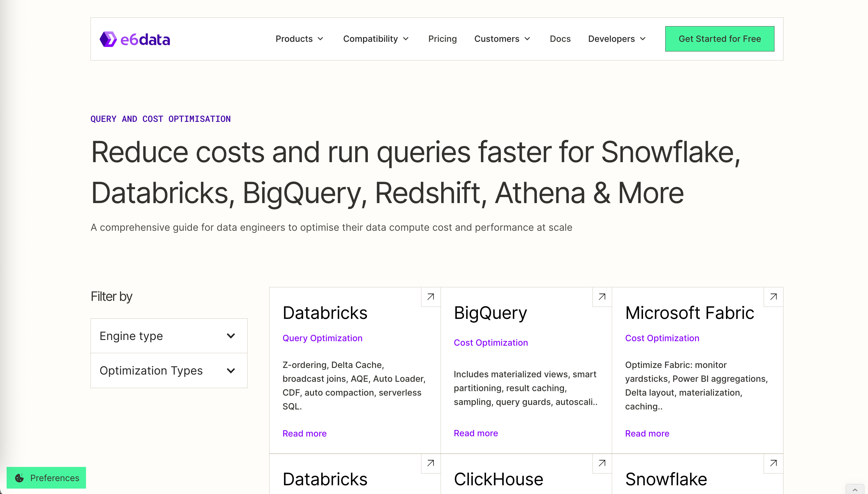Read more on Microsoft Fabric card

click(x=647, y=434)
